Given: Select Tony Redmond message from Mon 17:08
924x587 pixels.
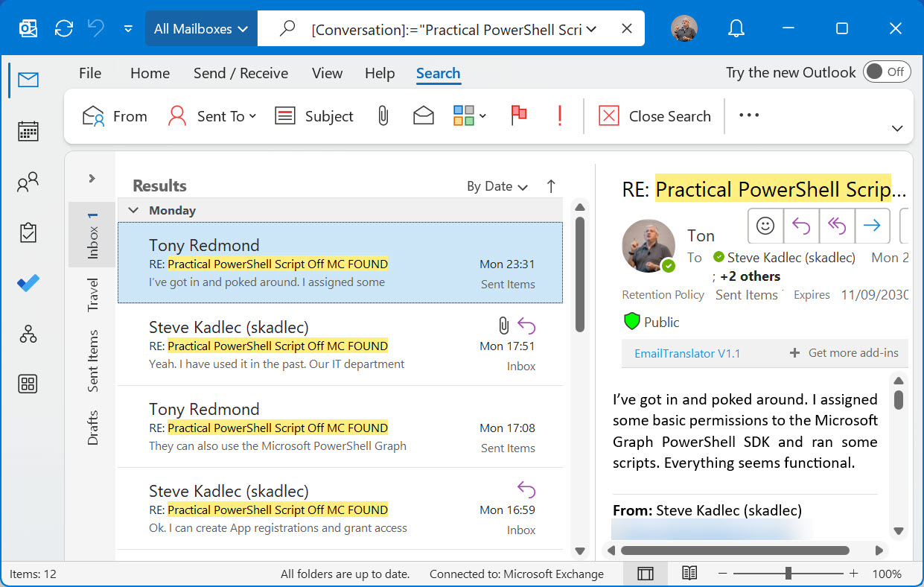Looking at the screenshot, I should [340, 427].
